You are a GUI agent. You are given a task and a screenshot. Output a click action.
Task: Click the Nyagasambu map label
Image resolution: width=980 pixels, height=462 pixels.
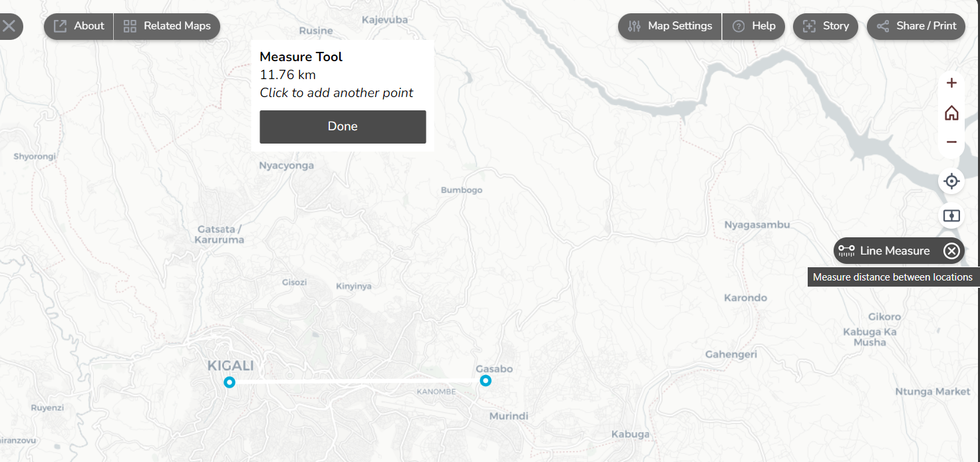coord(757,225)
